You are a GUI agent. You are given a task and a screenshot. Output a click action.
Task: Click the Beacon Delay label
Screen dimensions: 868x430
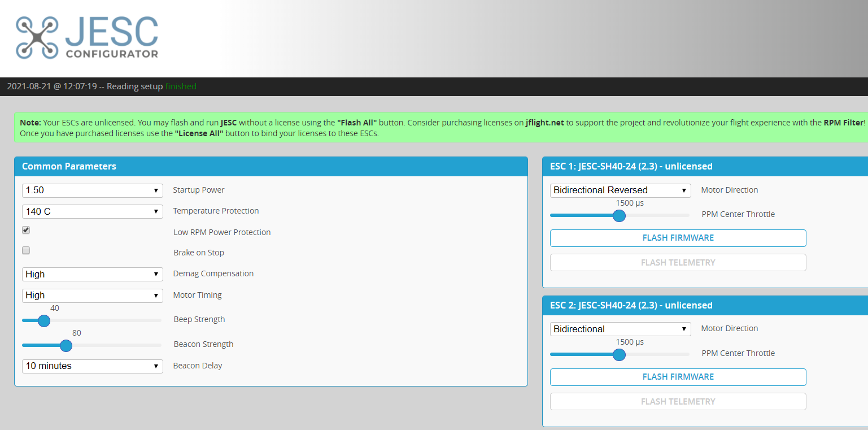tap(198, 366)
